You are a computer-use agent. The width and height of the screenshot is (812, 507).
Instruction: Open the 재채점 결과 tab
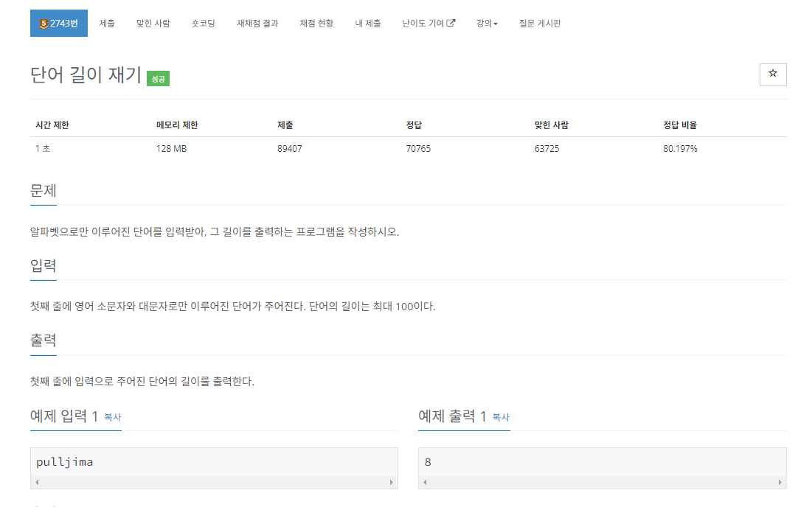pyautogui.click(x=257, y=24)
